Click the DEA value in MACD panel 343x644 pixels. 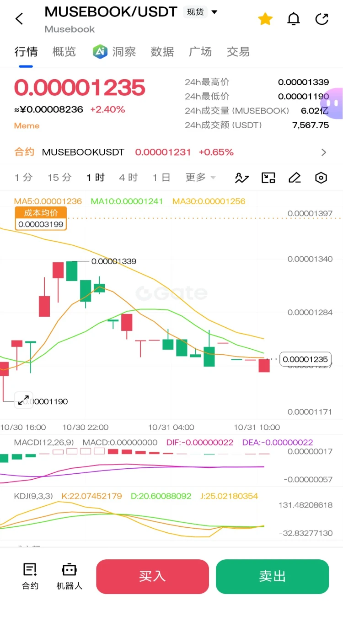click(278, 443)
